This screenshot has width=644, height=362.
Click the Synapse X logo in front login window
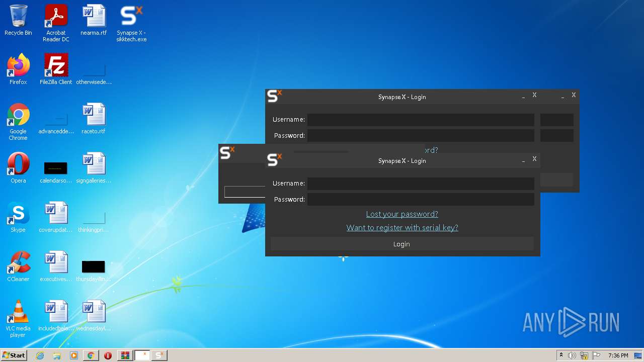(x=274, y=159)
